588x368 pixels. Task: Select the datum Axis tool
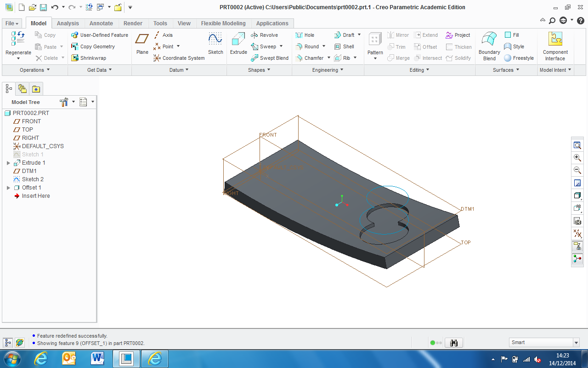(x=163, y=35)
